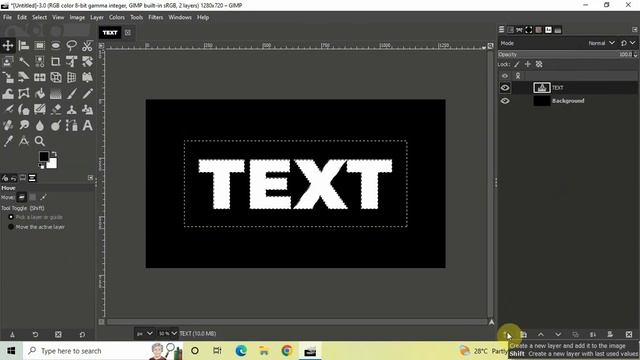Hide the Background layer using eye icon
Screen dimensions: 640x360
point(505,101)
